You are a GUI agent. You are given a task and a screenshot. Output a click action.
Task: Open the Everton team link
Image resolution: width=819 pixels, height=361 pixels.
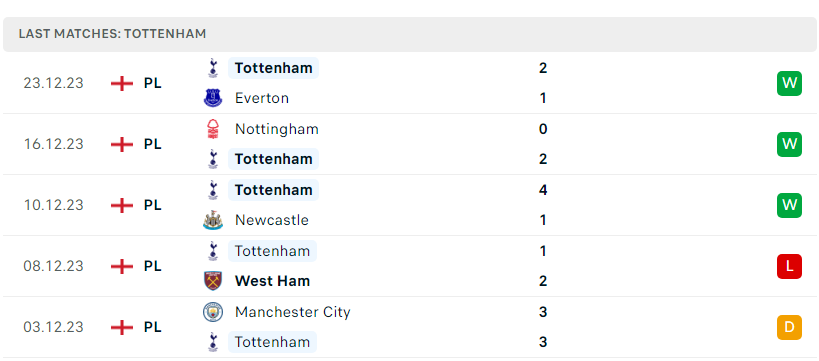click(262, 98)
